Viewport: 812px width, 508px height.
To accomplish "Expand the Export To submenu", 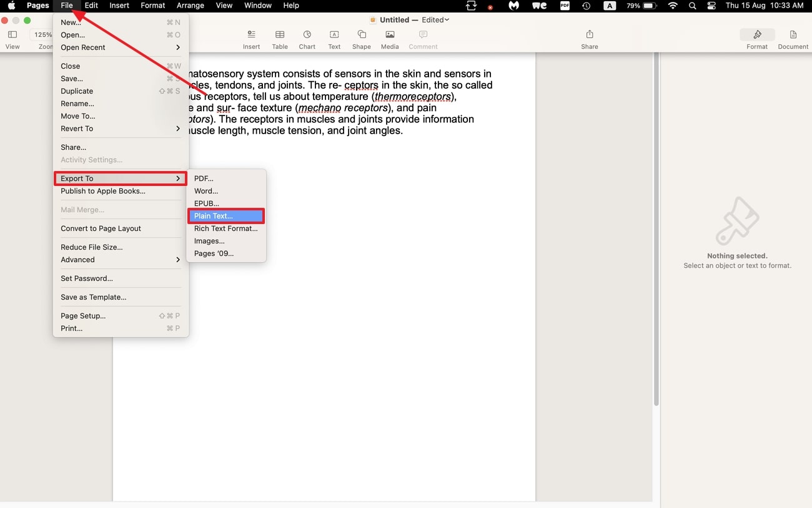I will pyautogui.click(x=121, y=178).
